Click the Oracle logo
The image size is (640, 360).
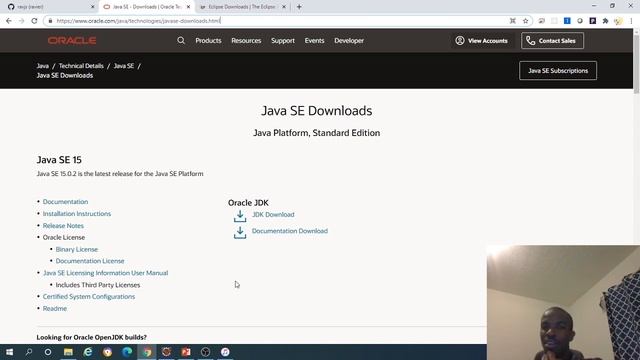point(72,40)
